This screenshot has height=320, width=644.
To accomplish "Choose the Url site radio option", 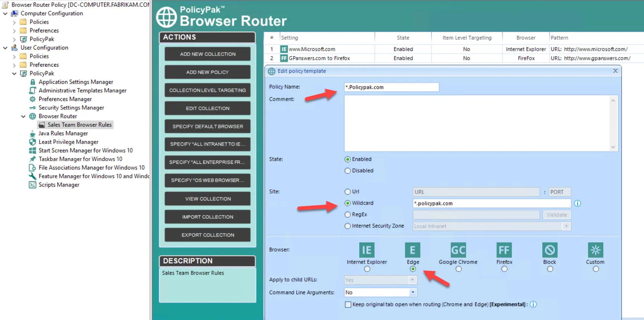I will click(348, 192).
